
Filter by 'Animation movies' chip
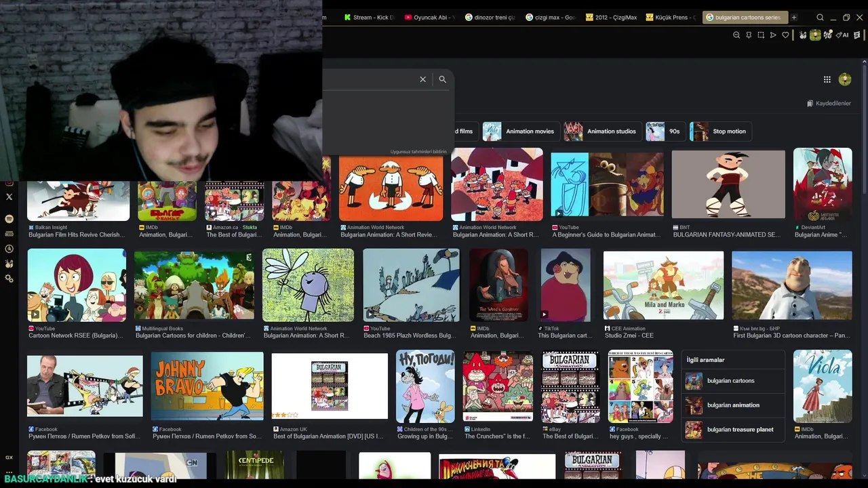[520, 131]
